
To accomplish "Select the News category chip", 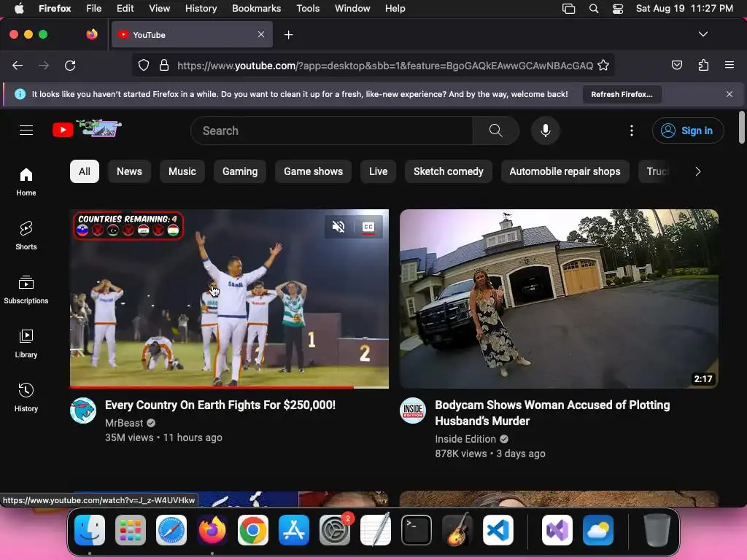I will tap(129, 171).
